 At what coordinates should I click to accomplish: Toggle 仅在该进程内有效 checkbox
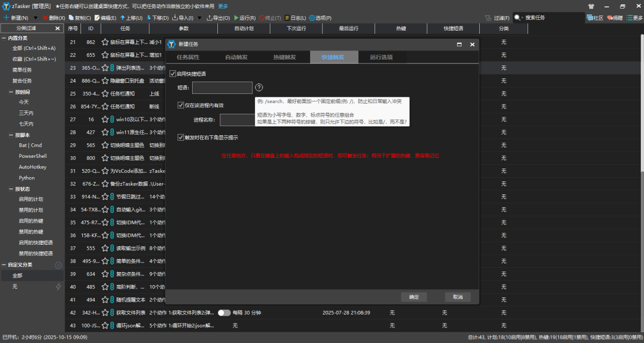[x=181, y=105]
